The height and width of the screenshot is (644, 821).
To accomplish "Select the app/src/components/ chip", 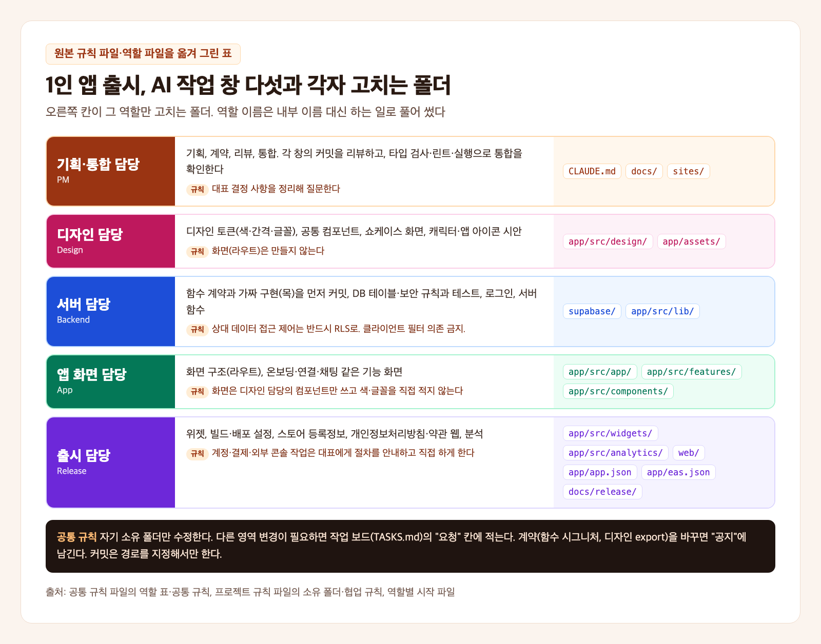I will 618,391.
